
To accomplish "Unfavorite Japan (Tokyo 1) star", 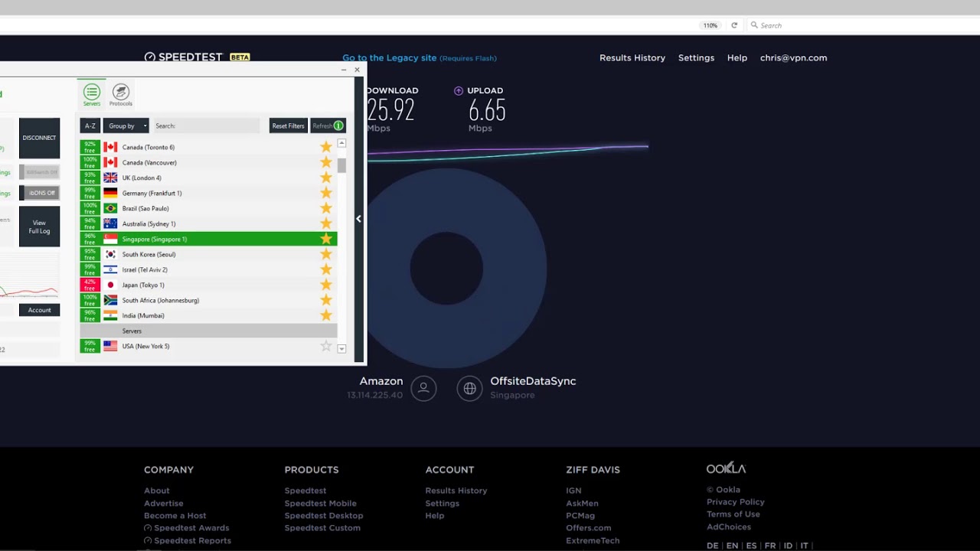I will (x=326, y=285).
